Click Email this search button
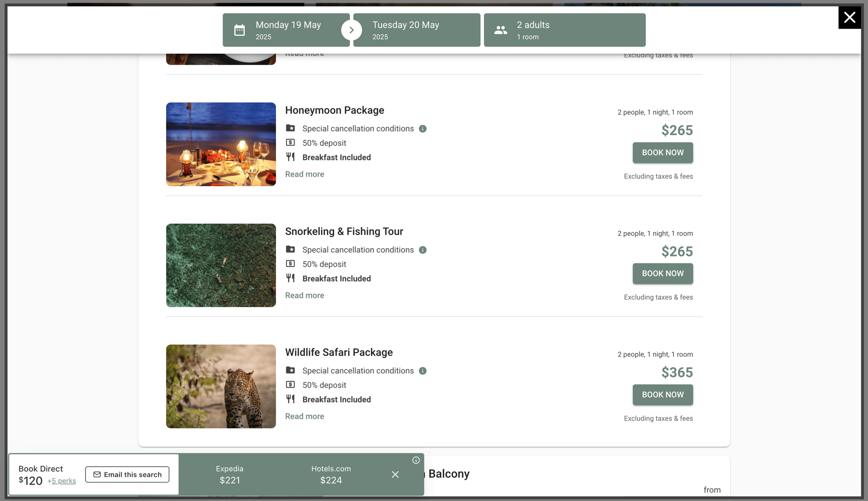The width and height of the screenshot is (868, 501). click(x=127, y=475)
